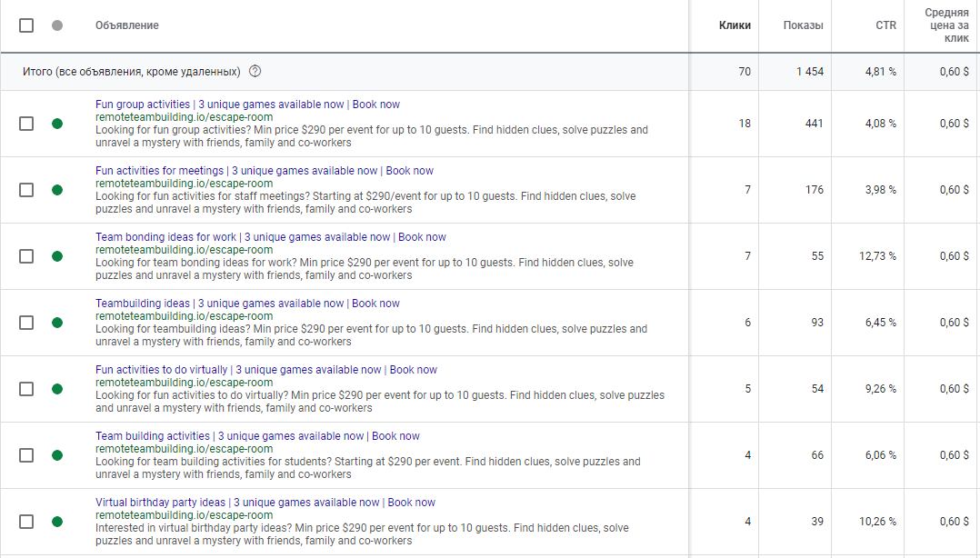Select checkbox for 'Team bonding ideas for work' ad
Image resolution: width=980 pixels, height=558 pixels.
[26, 256]
